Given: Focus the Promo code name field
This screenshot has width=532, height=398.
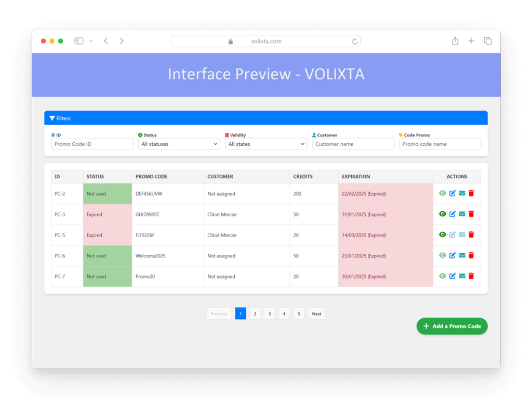Looking at the screenshot, I should click(440, 144).
